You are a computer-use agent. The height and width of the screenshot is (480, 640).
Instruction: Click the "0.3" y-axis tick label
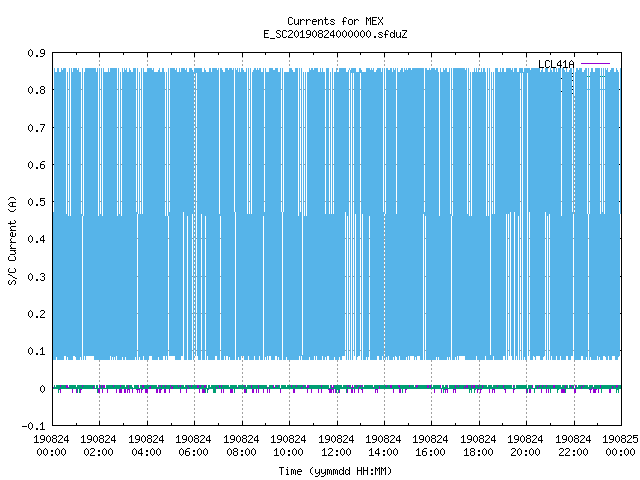(36, 277)
